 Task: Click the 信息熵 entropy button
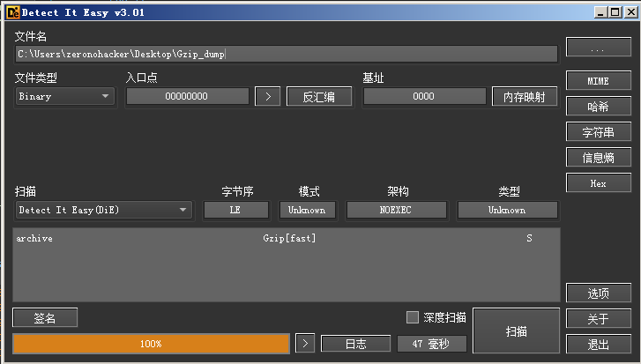point(599,157)
